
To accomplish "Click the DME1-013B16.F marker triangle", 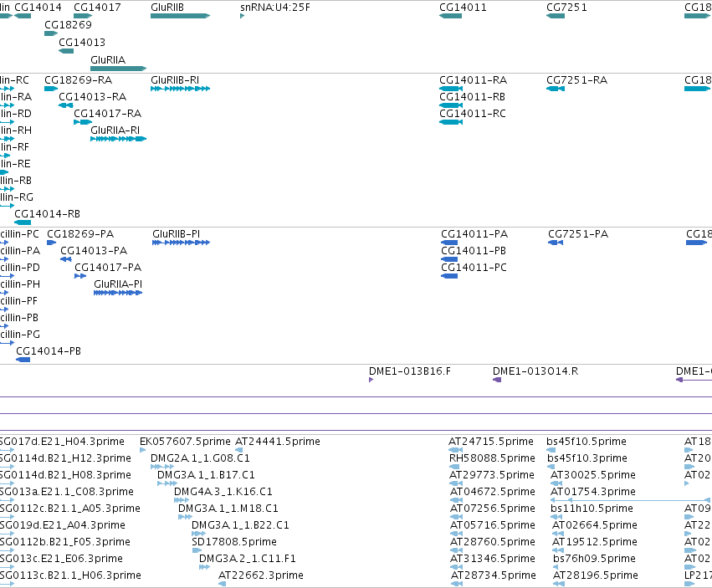I will tap(371, 380).
